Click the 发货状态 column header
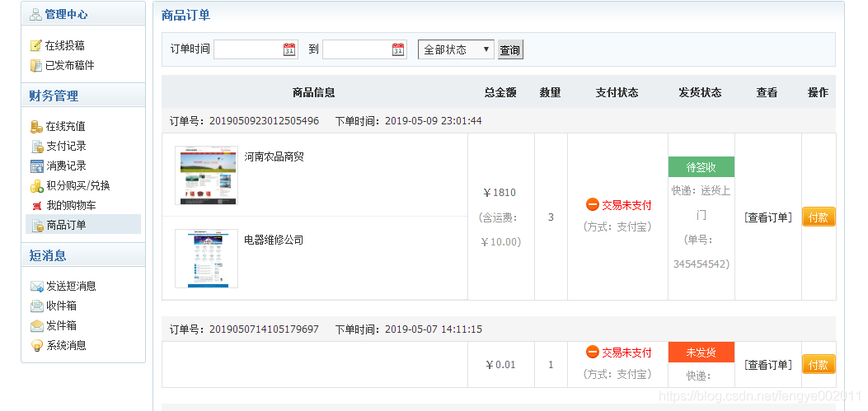 [701, 92]
